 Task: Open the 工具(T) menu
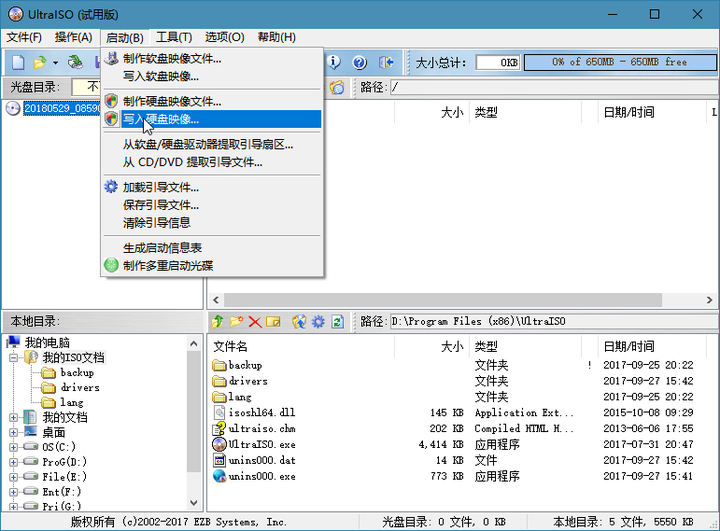[174, 37]
